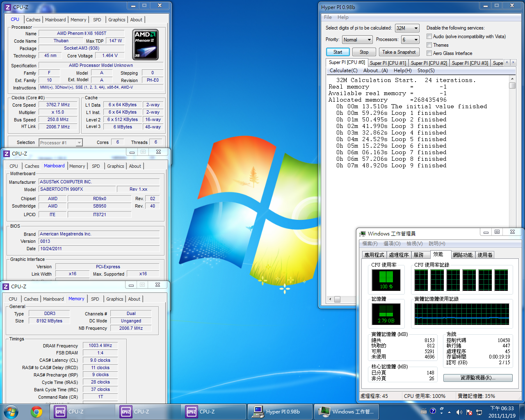
Task: Open Calculate(C) menu in Super PI
Action: pyautogui.click(x=343, y=71)
